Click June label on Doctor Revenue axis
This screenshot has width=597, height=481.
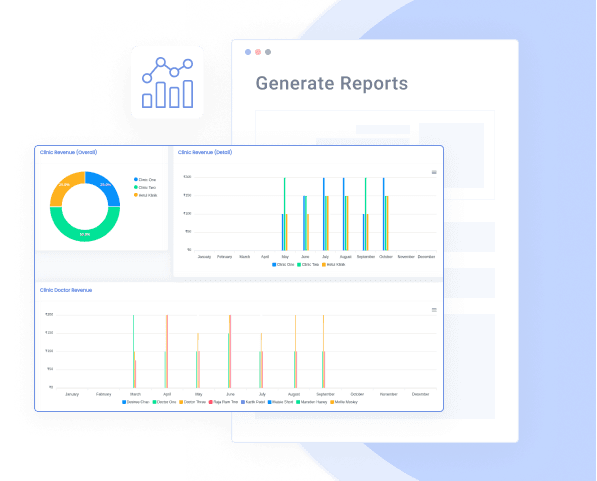click(x=230, y=394)
